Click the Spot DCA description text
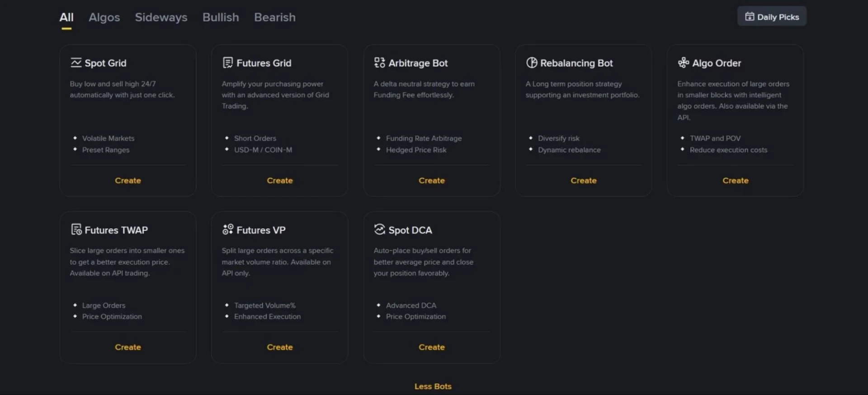The image size is (868, 395). (x=424, y=262)
